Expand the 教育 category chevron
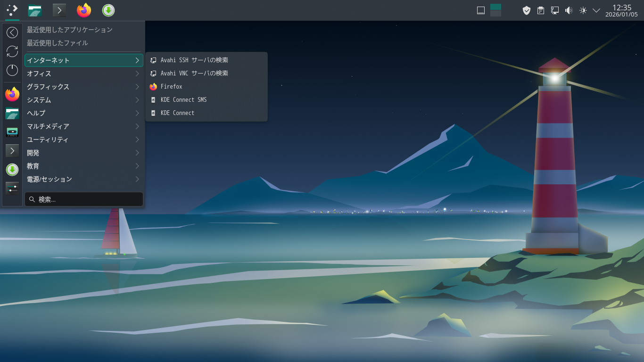 [x=137, y=166]
